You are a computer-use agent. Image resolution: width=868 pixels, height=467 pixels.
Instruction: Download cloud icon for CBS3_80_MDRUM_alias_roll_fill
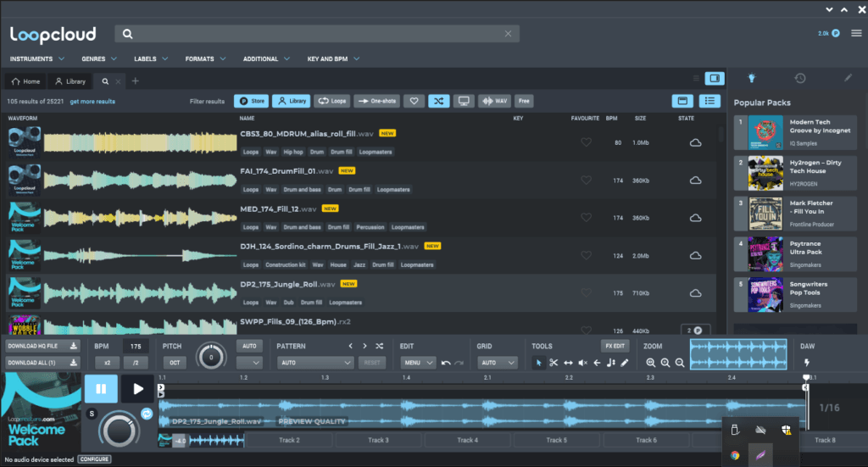(696, 142)
